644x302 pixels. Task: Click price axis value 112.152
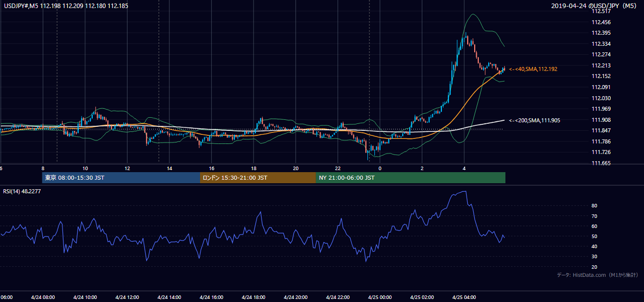(602, 76)
